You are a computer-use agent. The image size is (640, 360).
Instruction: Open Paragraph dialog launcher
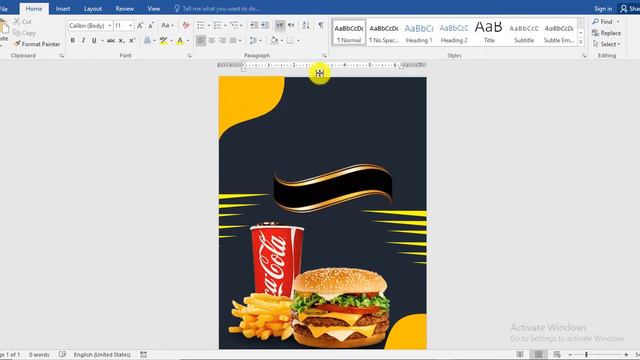pos(324,56)
